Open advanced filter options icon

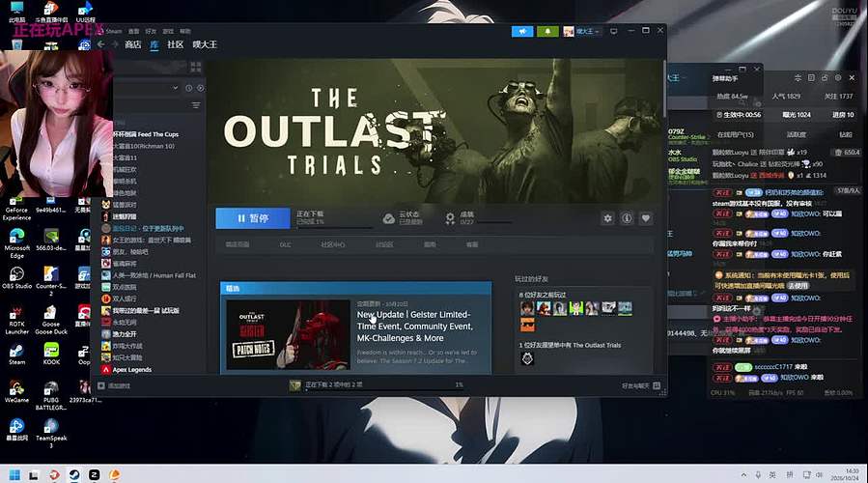[196, 105]
